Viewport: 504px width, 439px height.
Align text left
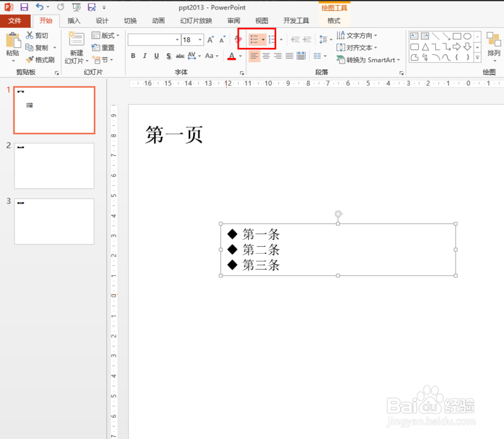(x=254, y=56)
